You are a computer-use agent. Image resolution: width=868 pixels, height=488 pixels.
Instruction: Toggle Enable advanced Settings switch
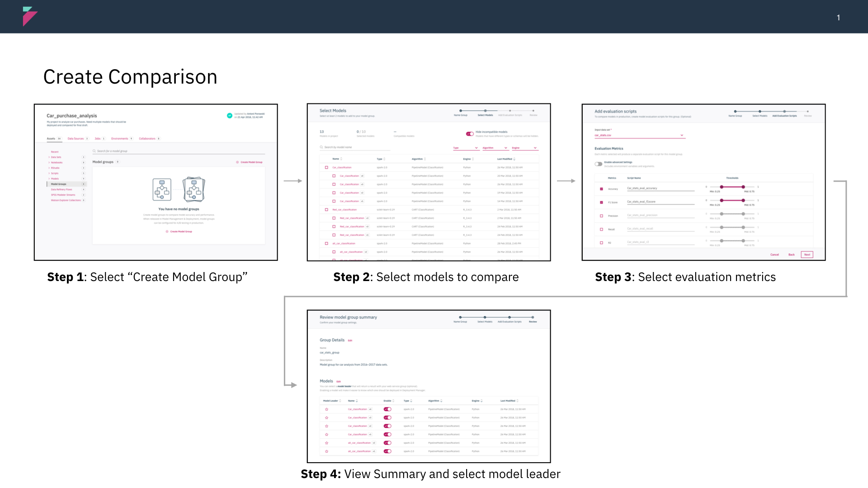[x=599, y=164]
